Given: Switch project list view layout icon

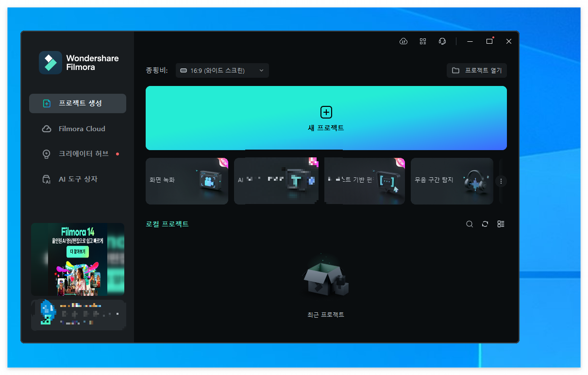Looking at the screenshot, I should pos(501,224).
